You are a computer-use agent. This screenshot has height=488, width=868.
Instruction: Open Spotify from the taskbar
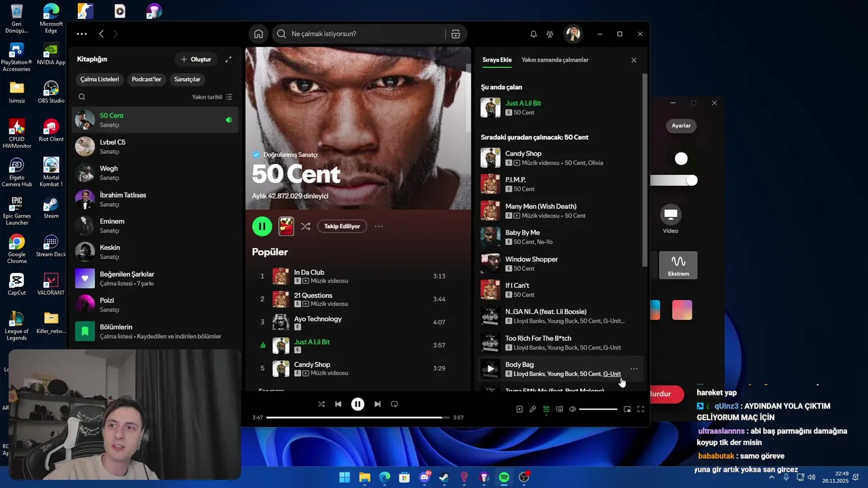point(504,477)
